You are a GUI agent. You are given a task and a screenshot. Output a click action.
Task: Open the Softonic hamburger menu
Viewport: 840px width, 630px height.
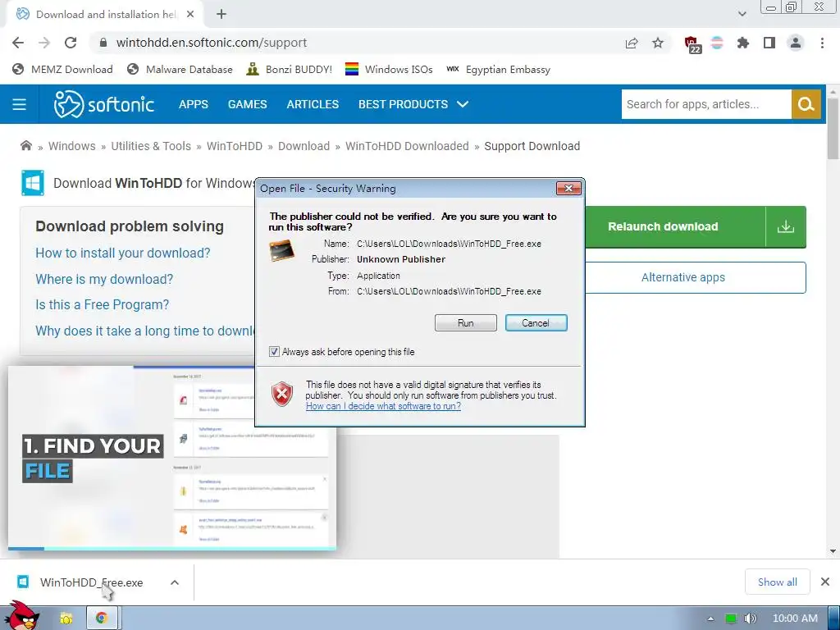pyautogui.click(x=20, y=104)
